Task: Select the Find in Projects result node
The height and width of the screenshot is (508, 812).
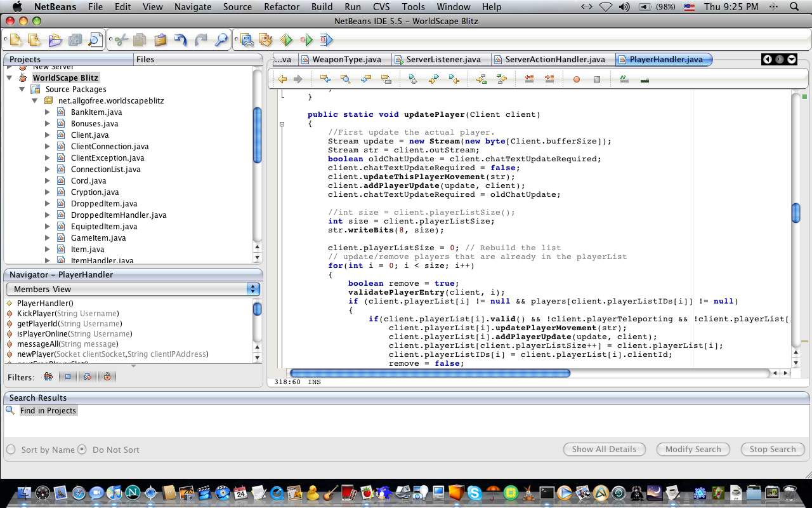Action: (x=48, y=411)
